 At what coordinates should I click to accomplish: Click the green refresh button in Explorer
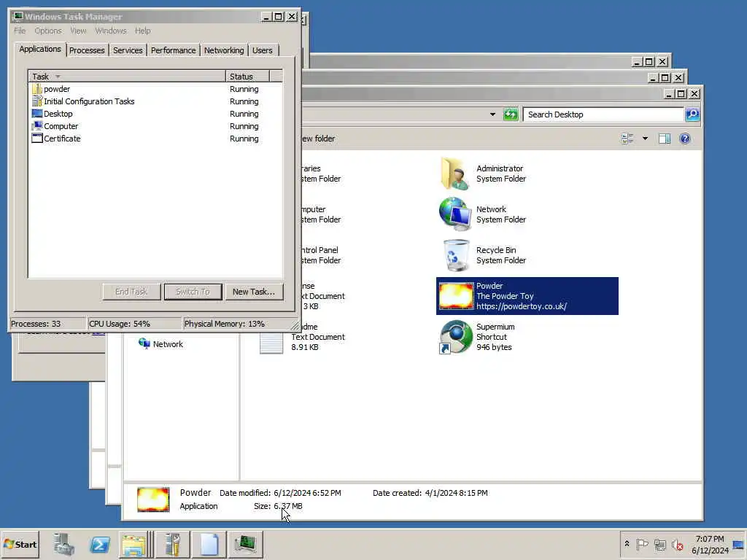(x=510, y=114)
